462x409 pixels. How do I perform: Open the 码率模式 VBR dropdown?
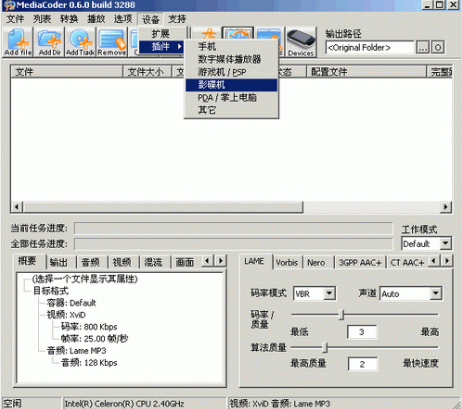[x=329, y=293]
